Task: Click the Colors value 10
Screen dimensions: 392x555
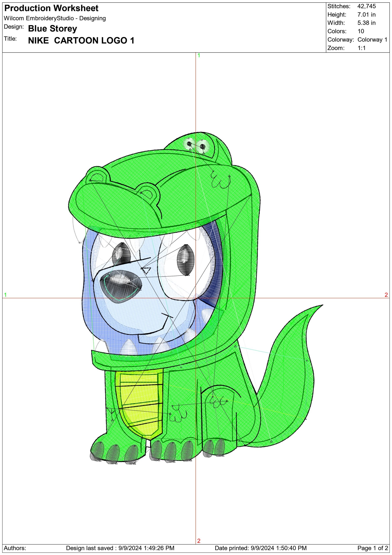Action: 361,31
